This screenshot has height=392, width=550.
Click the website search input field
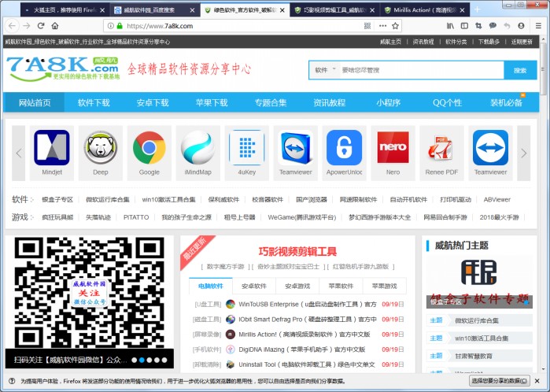pos(420,70)
